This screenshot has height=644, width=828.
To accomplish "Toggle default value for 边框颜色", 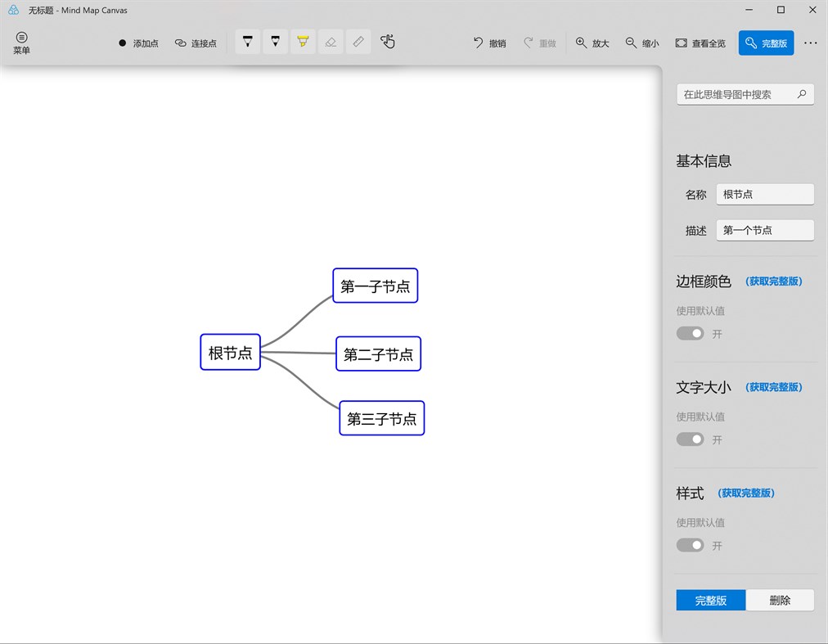I will click(x=690, y=333).
